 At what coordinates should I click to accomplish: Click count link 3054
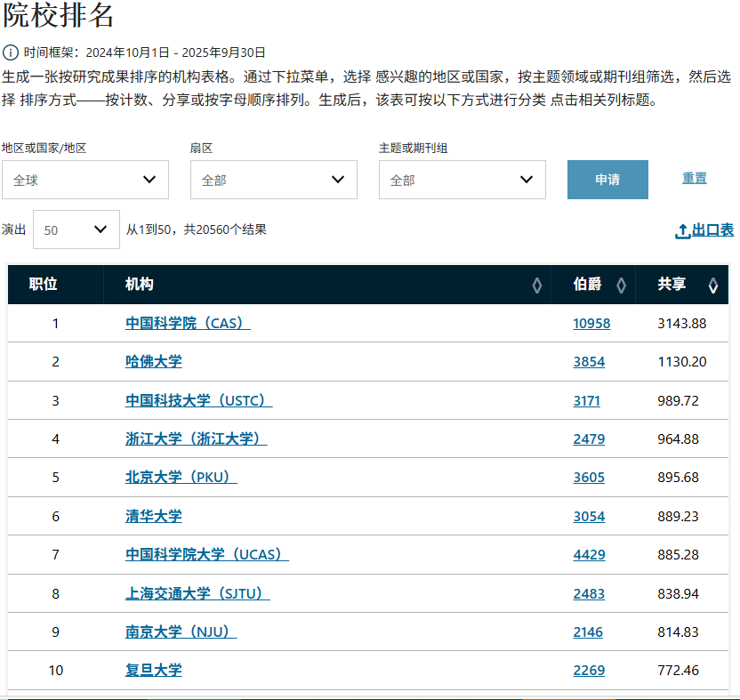click(x=589, y=517)
